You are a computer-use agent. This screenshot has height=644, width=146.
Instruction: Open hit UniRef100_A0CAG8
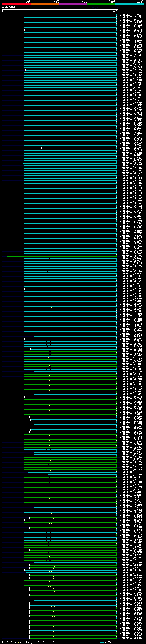pos(131,618)
